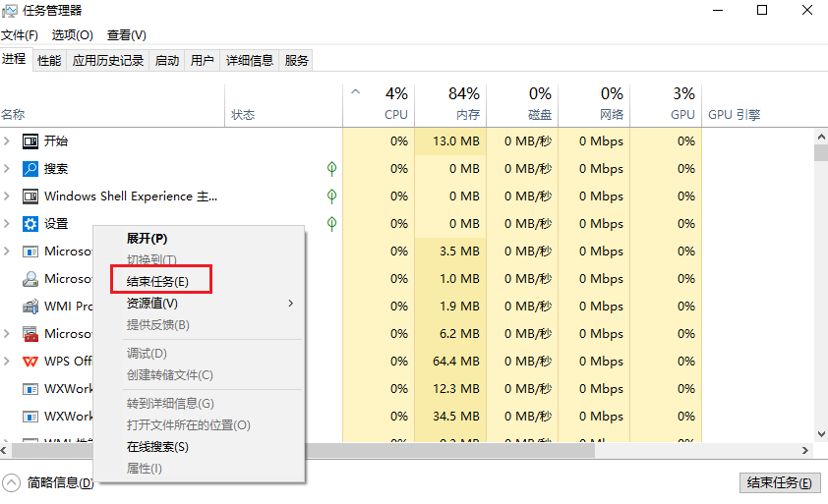The image size is (828, 504).
Task: Switch to the 启动 tab
Action: [167, 61]
